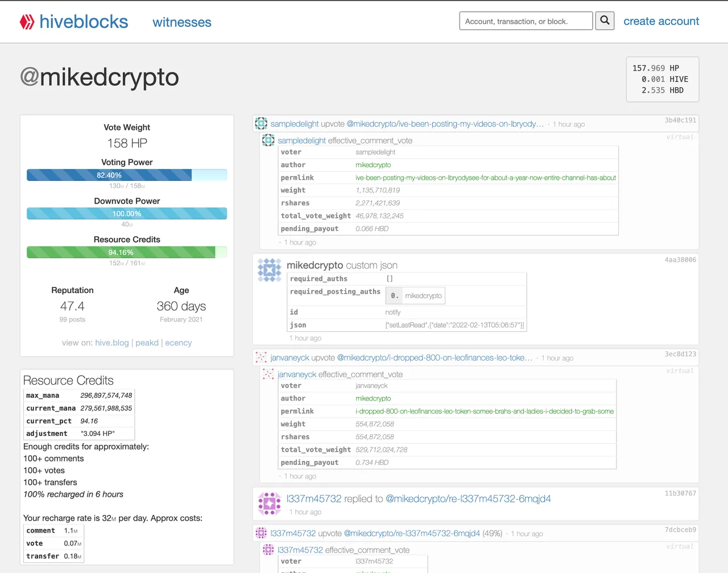The image size is (728, 573).
Task: Click total_vote_weight 46,978,132,245 value
Action: pos(380,216)
